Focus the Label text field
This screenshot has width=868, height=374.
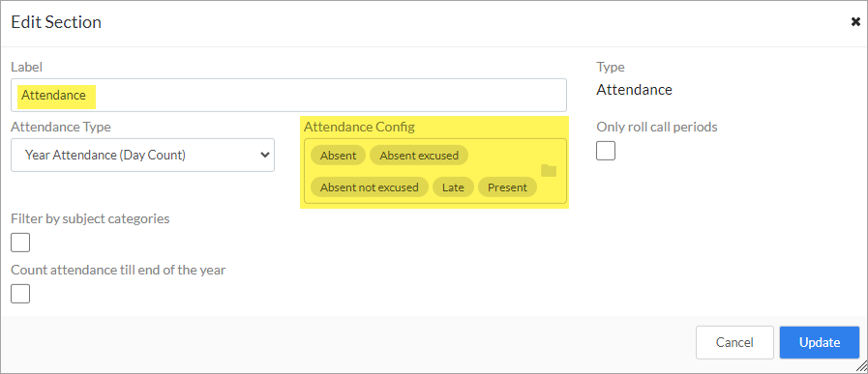coord(289,95)
